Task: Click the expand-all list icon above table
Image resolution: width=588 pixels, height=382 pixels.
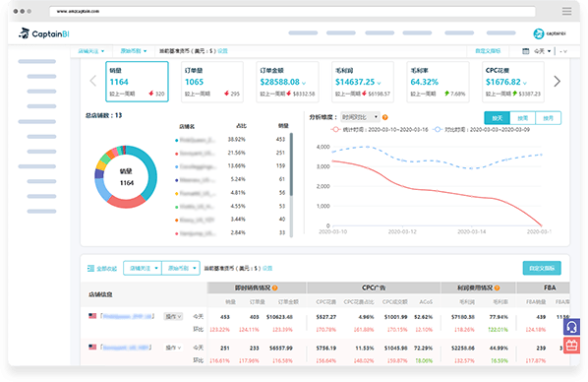Action: coord(90,268)
